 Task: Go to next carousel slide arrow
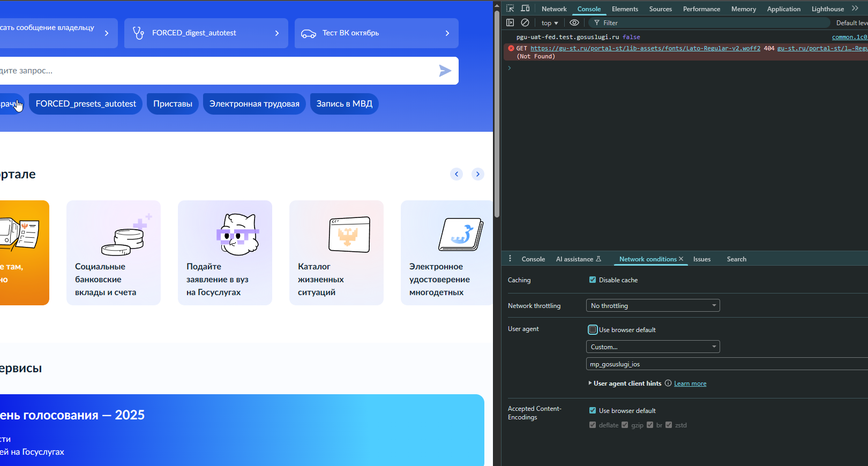478,174
